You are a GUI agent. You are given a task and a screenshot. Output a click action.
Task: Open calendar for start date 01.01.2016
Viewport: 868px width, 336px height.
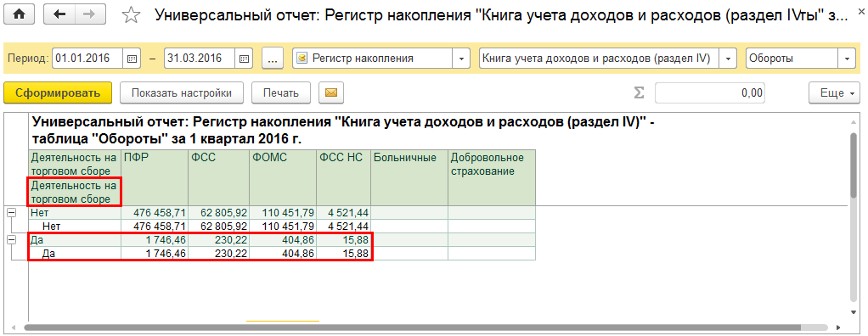[132, 58]
